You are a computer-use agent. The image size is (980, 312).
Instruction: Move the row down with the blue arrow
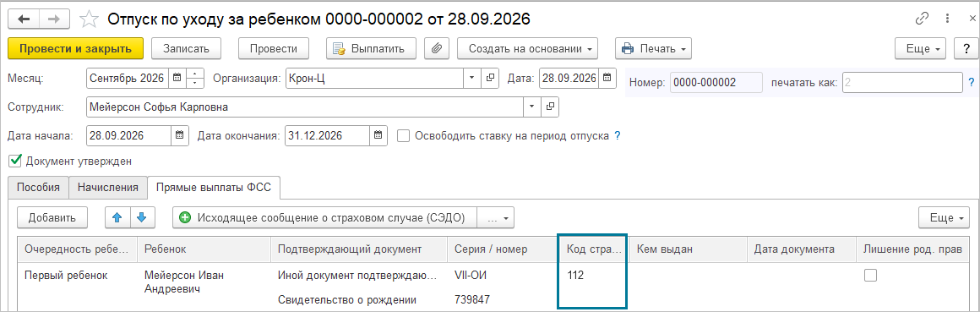tap(141, 217)
